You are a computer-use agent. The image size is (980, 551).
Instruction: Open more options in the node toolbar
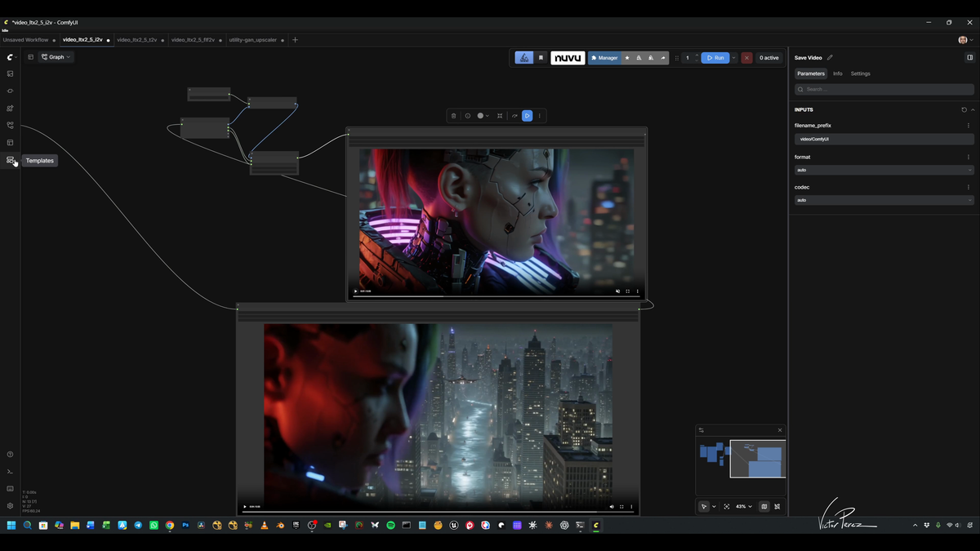click(x=539, y=116)
